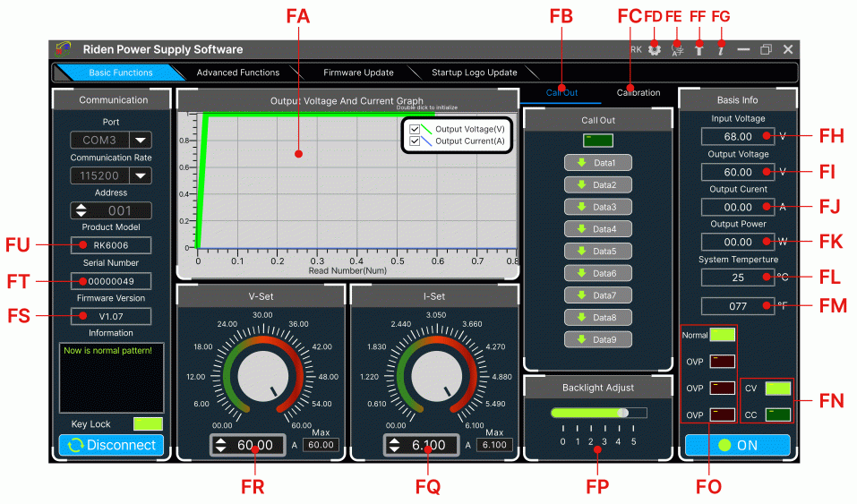This screenshot has height=504, width=857.
Task: Select the Firmware Update tab
Action: pyautogui.click(x=358, y=73)
